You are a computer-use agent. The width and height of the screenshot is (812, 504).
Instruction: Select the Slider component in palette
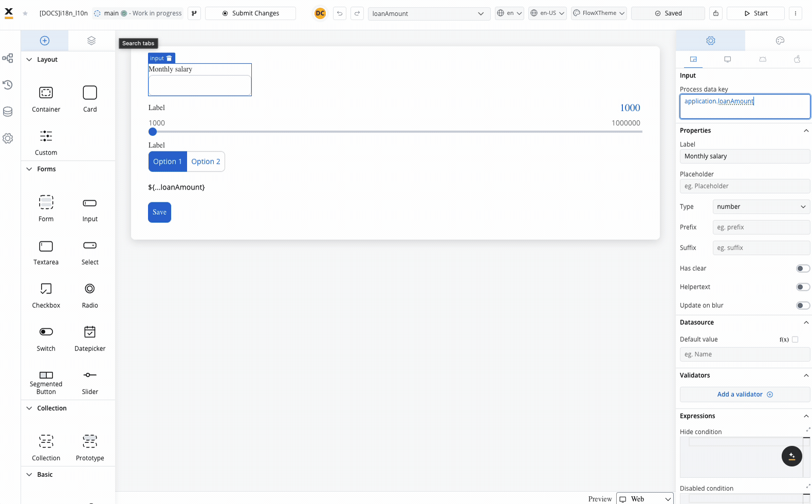(90, 382)
